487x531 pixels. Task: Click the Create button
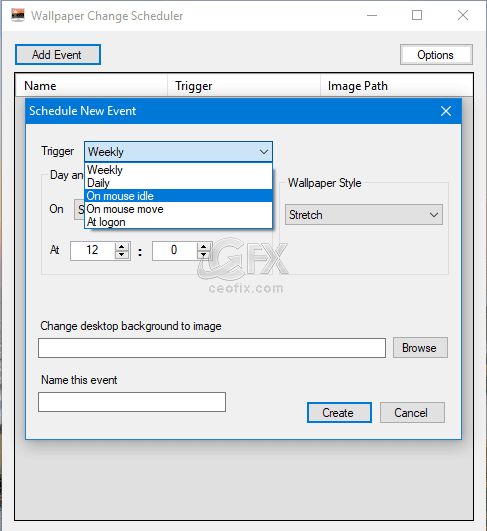click(339, 412)
